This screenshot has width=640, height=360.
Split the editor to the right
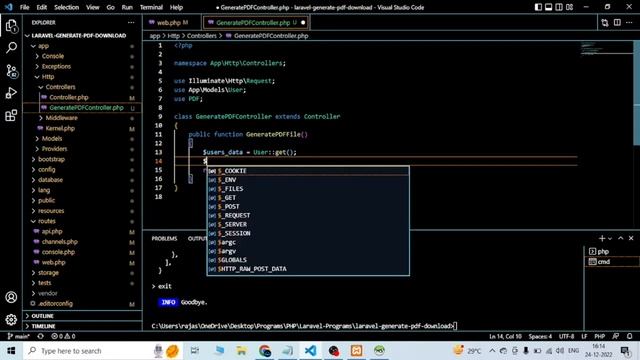pos(617,23)
